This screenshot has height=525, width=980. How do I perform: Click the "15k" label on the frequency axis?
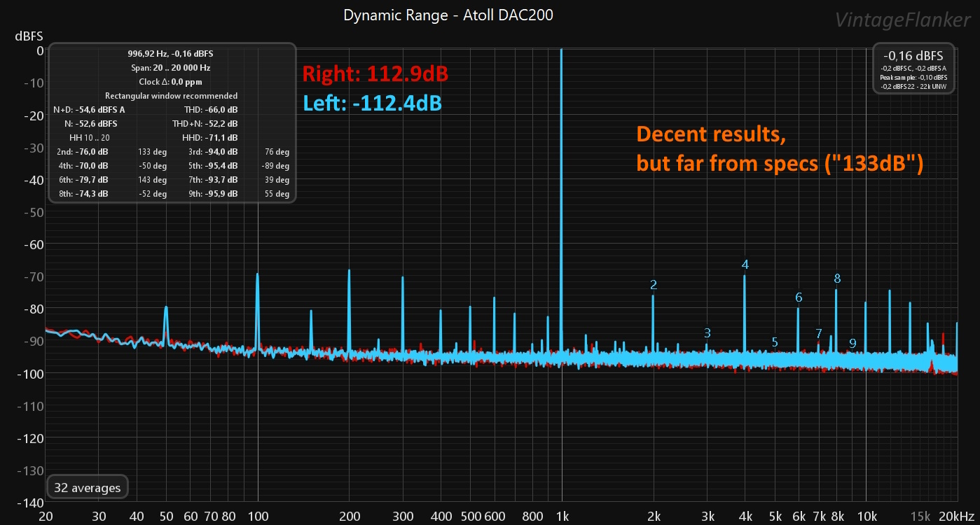pos(921,516)
